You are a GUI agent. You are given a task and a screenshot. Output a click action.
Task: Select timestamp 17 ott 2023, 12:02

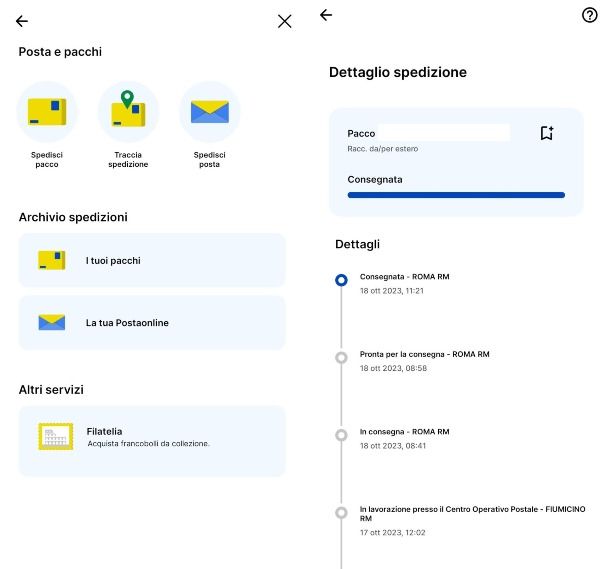click(392, 532)
